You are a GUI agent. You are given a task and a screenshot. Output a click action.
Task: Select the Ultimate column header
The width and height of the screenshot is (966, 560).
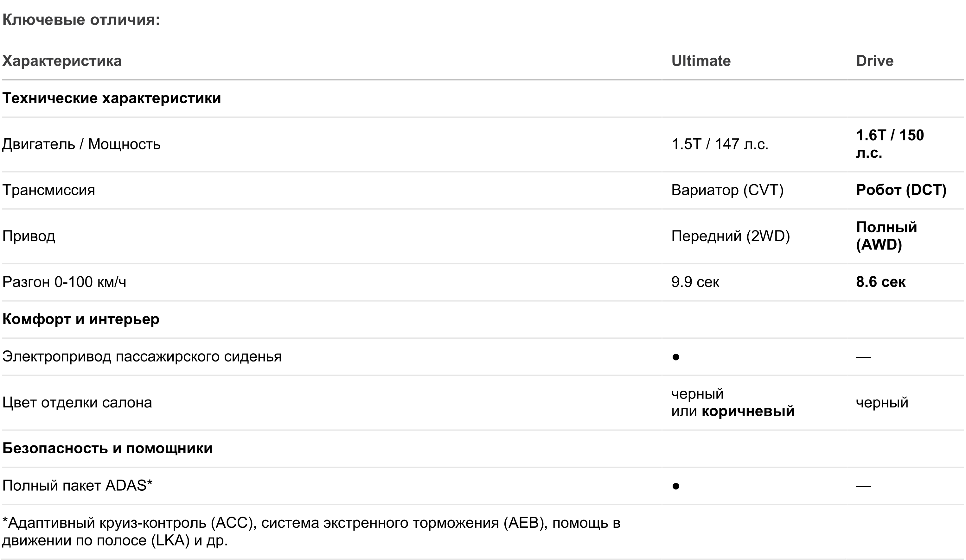coord(701,61)
